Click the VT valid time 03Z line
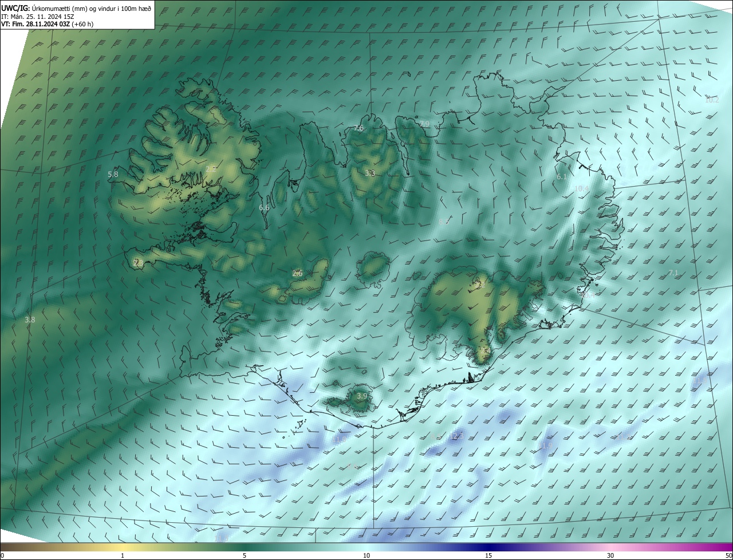Image resolution: width=733 pixels, height=560 pixels. point(47,24)
